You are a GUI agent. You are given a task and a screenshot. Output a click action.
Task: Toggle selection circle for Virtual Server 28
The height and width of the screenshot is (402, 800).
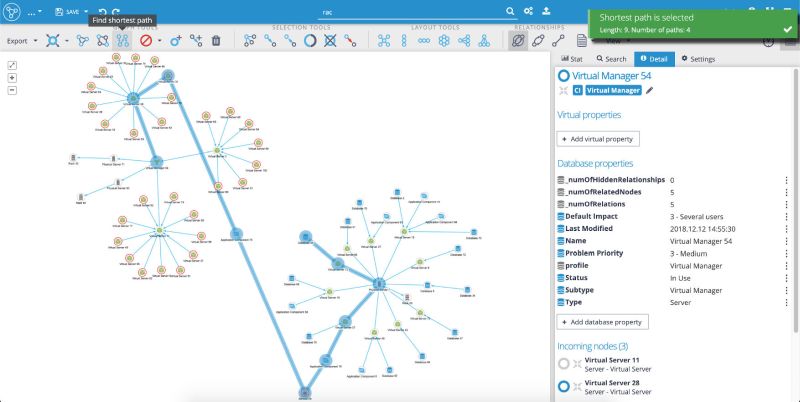point(563,387)
